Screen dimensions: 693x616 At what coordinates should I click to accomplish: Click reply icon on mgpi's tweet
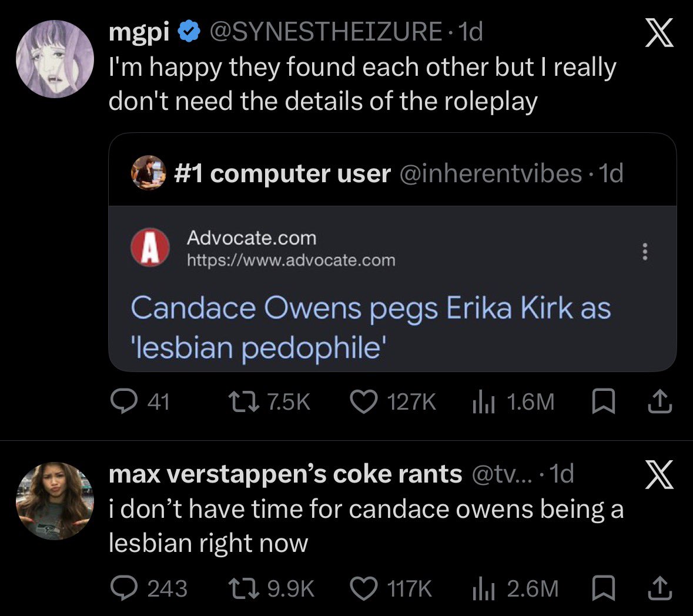point(124,401)
